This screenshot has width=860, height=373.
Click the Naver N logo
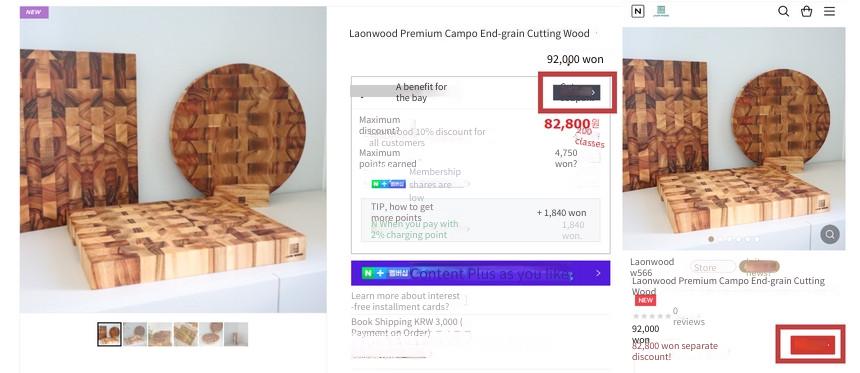point(638,12)
